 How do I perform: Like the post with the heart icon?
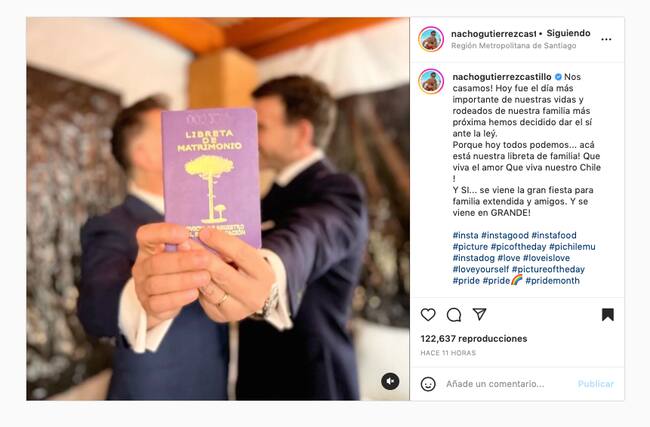coord(428,315)
